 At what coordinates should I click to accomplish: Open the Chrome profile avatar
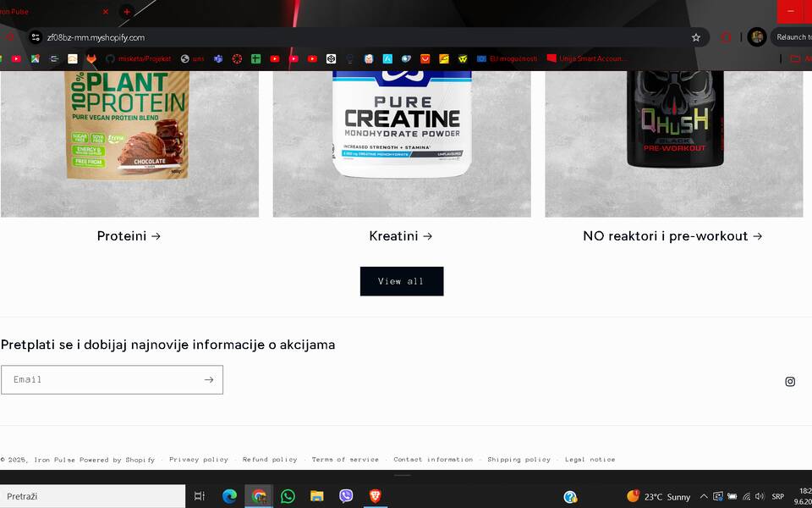click(x=756, y=37)
